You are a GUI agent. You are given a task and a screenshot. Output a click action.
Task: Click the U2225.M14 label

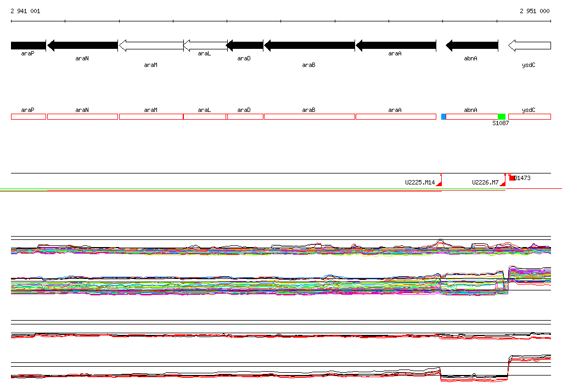(420, 182)
